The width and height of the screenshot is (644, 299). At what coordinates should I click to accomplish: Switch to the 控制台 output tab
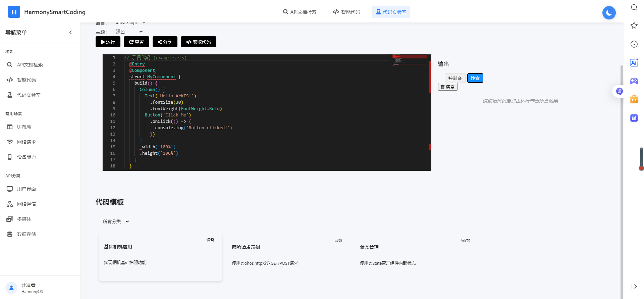tap(455, 78)
